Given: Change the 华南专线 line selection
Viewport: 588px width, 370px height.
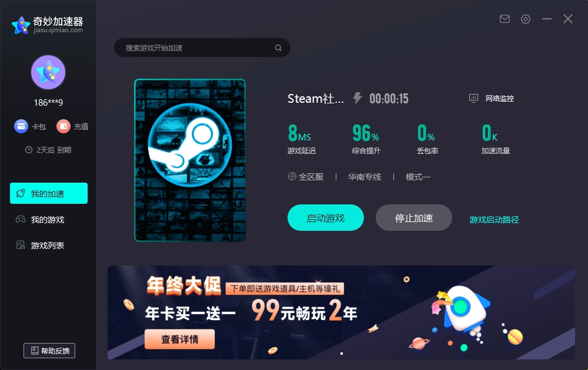Looking at the screenshot, I should 365,176.
